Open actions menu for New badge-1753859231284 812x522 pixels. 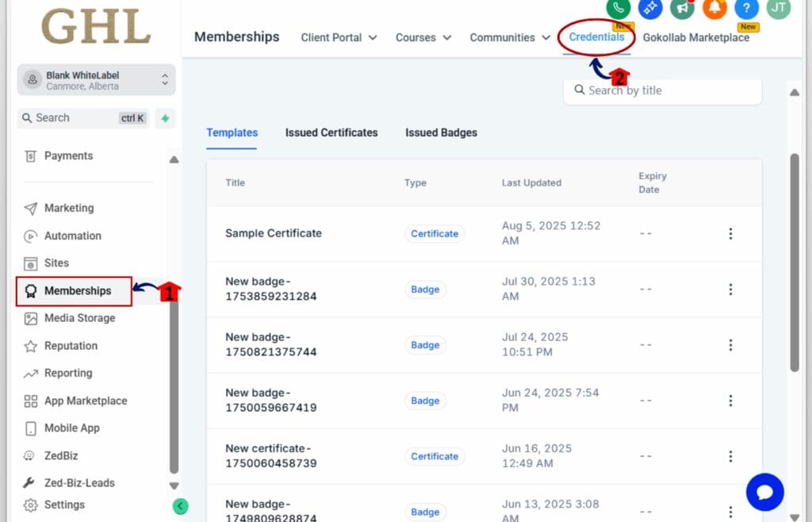730,289
